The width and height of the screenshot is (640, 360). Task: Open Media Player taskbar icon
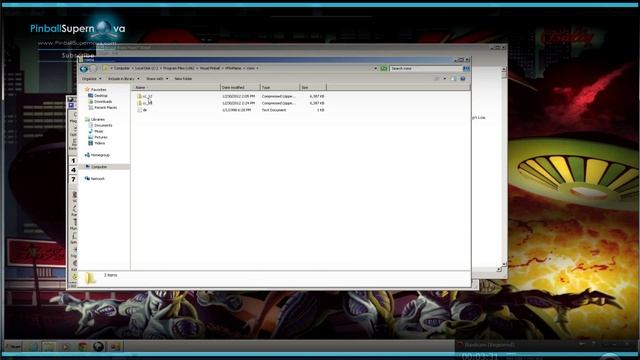(x=66, y=347)
